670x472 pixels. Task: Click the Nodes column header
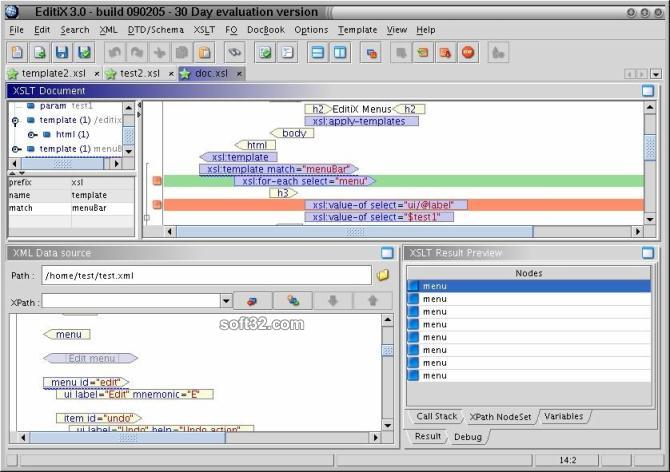[x=529, y=273]
